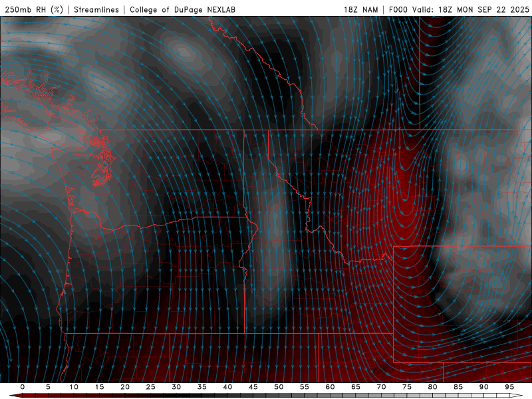Select the "18Z NAM" model run label
The image size is (532, 399).
coord(360,9)
